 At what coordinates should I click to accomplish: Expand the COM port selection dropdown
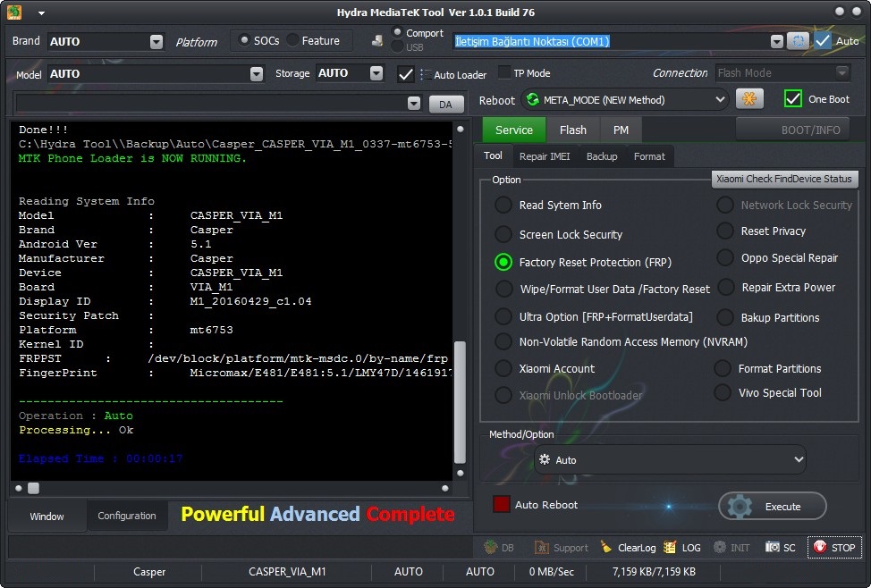tap(776, 41)
